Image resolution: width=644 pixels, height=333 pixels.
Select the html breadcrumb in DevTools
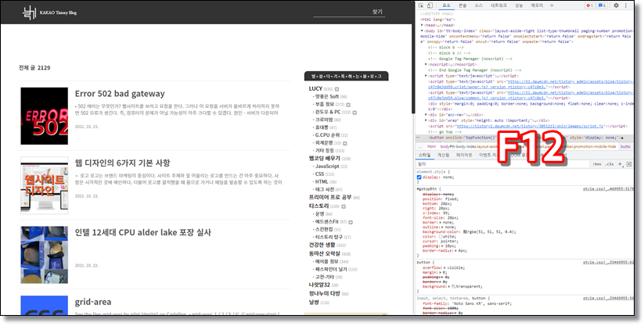[x=432, y=146]
